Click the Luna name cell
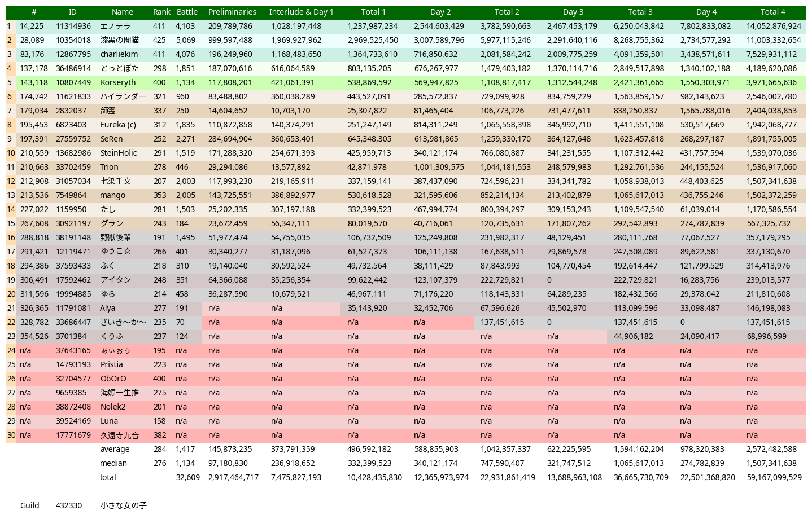 coord(110,421)
